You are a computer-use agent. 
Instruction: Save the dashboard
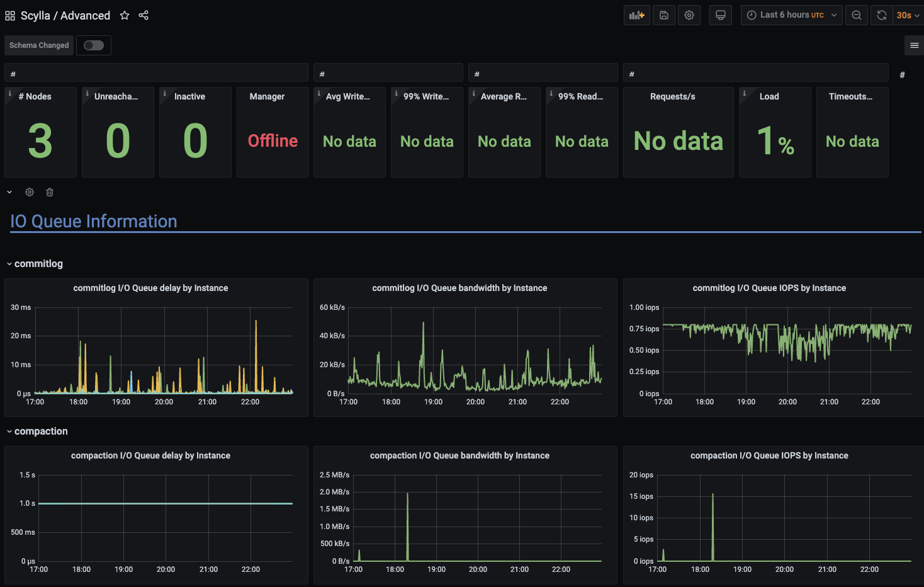pos(663,15)
